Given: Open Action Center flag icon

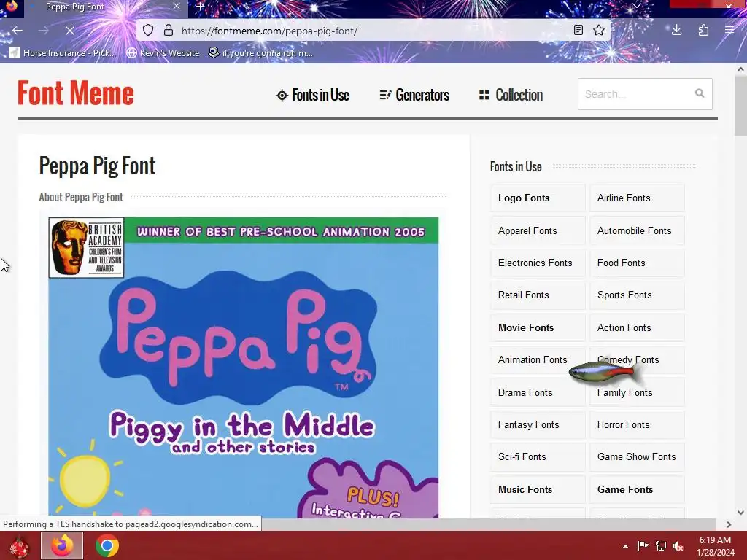Looking at the screenshot, I should [x=643, y=546].
